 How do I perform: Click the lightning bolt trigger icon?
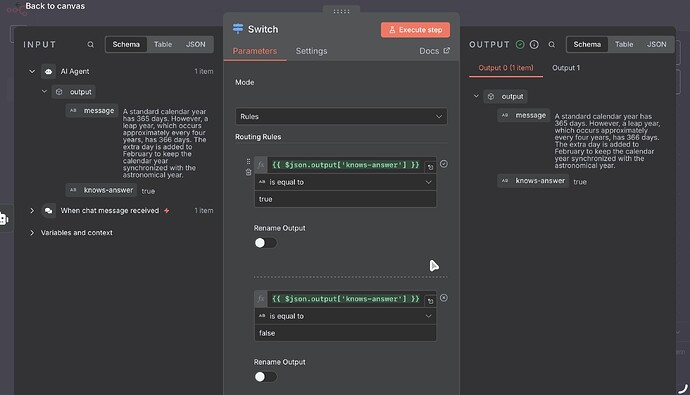(167, 211)
